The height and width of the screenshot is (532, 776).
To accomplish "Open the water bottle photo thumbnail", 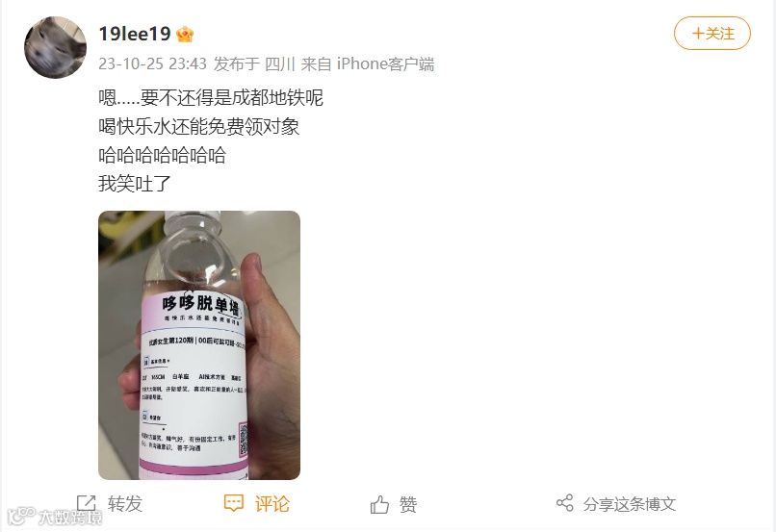I will click(x=199, y=345).
